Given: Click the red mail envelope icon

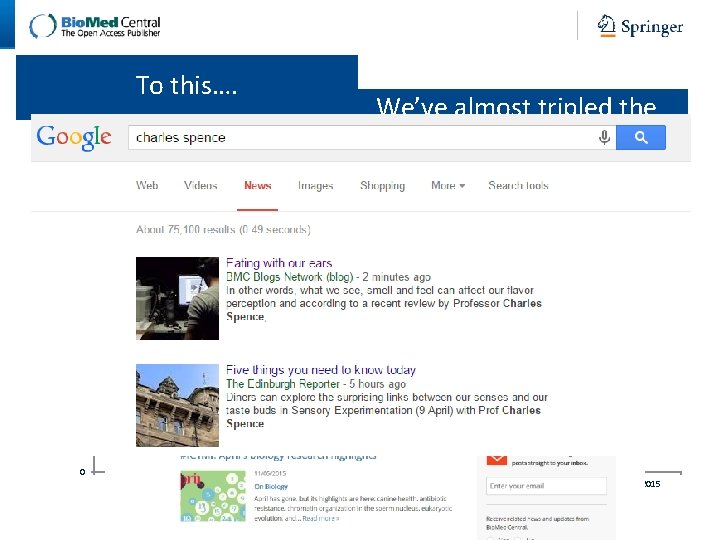Looking at the screenshot, I should (496, 460).
